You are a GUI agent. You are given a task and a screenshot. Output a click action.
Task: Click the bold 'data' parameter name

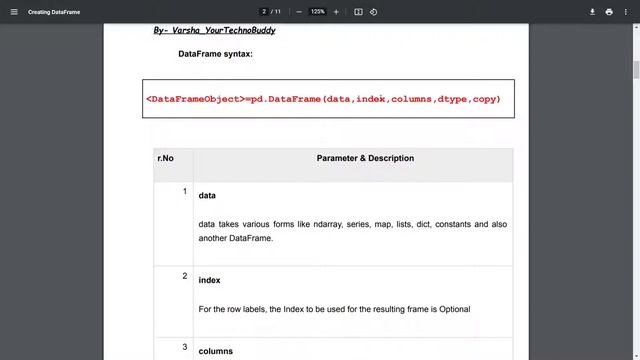[x=207, y=196]
